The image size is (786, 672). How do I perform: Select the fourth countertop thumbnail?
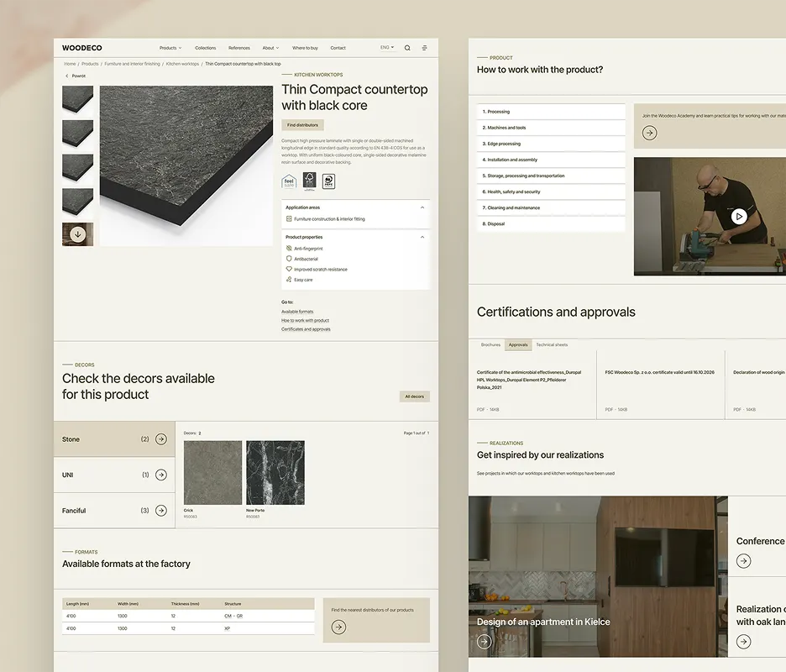(78, 201)
